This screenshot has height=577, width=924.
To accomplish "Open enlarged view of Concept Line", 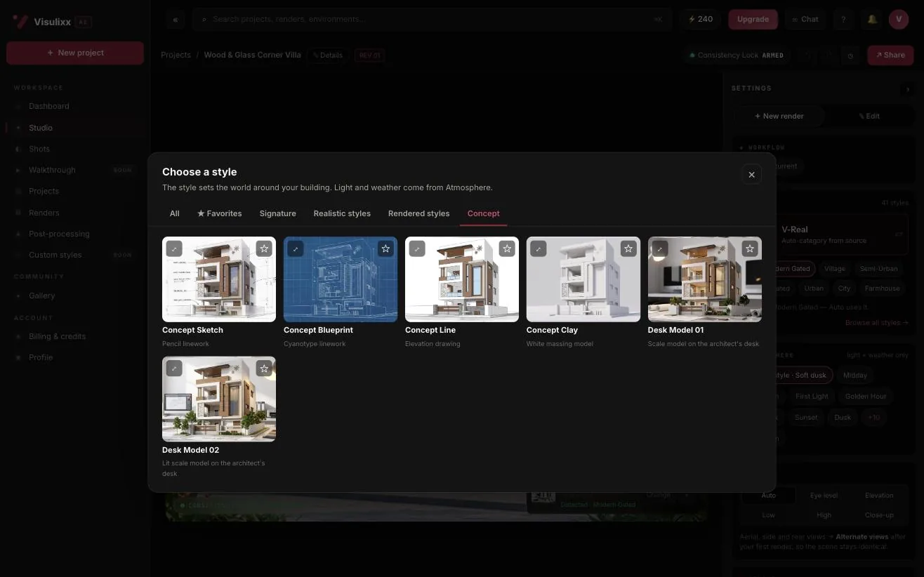I will click(x=417, y=248).
